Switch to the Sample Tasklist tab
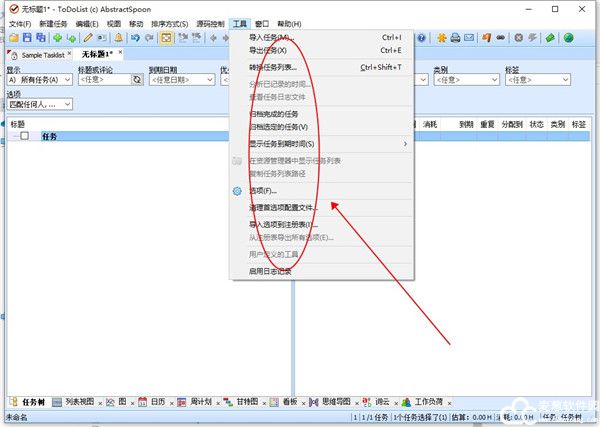600x427 pixels. pos(42,53)
